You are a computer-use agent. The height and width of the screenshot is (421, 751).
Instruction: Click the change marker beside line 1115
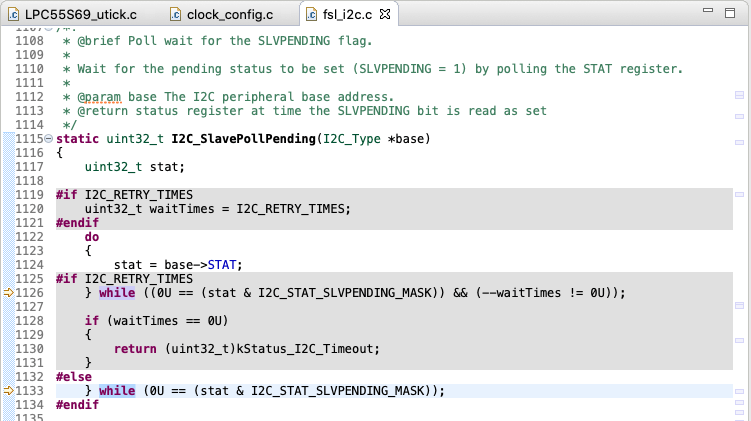[8, 138]
